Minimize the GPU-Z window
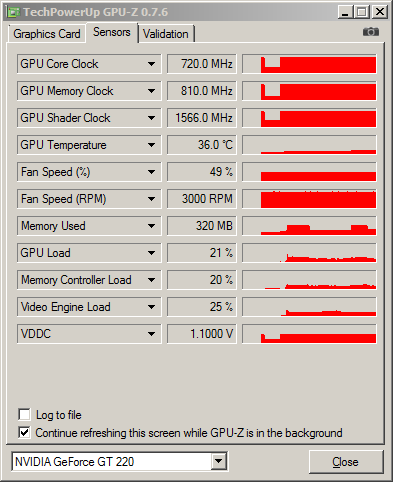Viewport: 393px width, 482px height. click(345, 12)
